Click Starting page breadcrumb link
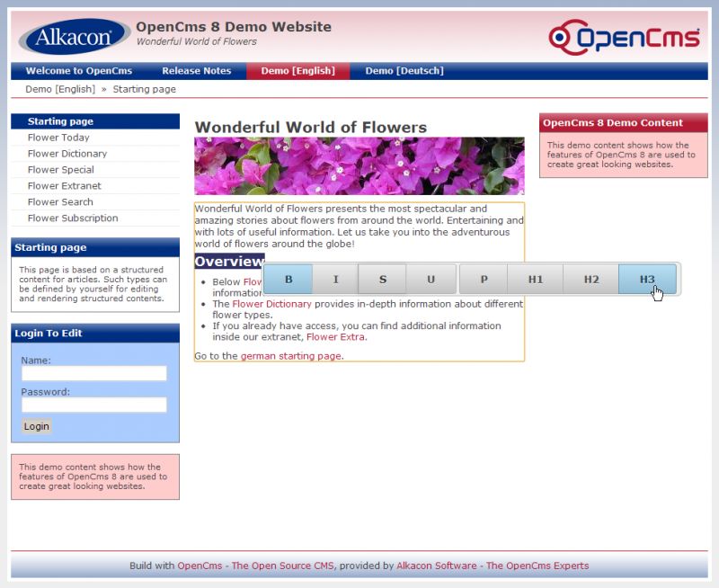This screenshot has width=719, height=588. (145, 89)
